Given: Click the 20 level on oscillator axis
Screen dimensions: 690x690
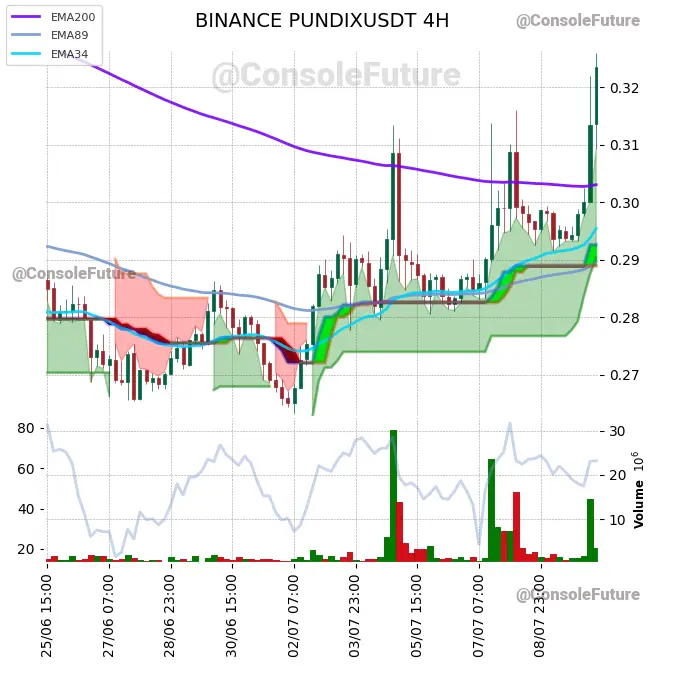Looking at the screenshot, I should point(26,549).
